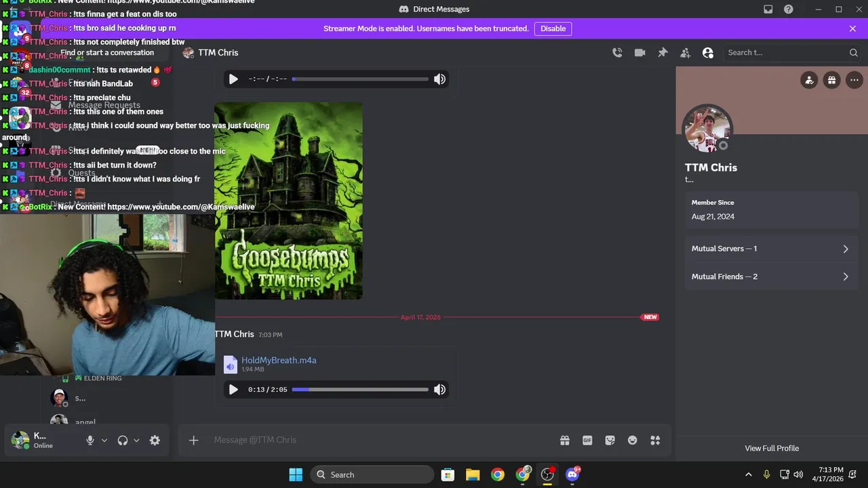Expand Mutual Servers — 1 row
The height and width of the screenshot is (488, 868).
click(772, 249)
